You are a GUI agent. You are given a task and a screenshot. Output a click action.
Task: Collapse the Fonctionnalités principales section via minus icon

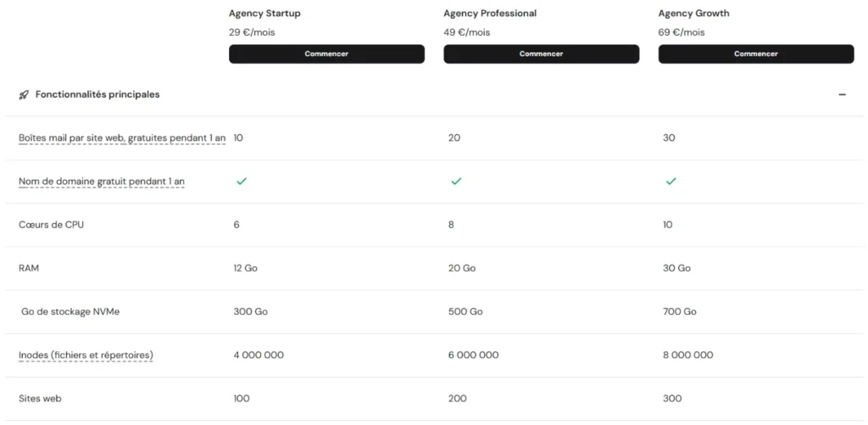point(842,95)
